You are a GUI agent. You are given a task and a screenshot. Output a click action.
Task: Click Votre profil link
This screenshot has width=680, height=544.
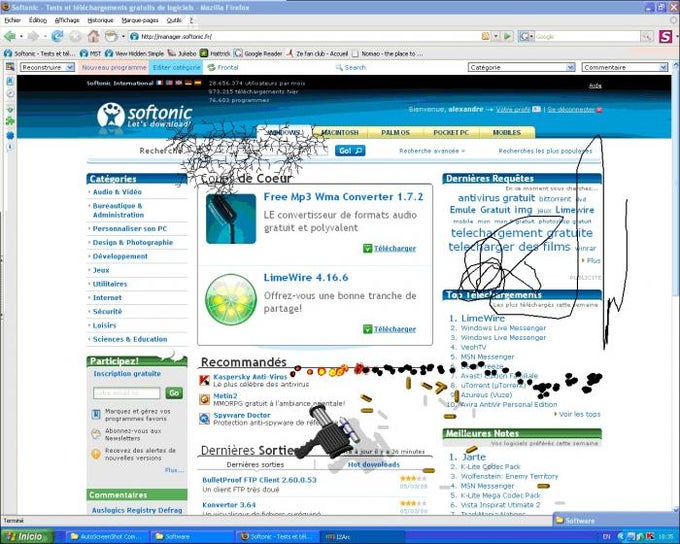[x=513, y=109]
